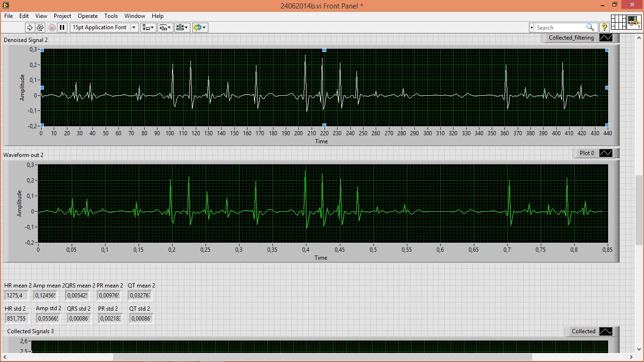Click the connector pane grid icon
Viewport: 644px width, 362px height.
click(618, 23)
